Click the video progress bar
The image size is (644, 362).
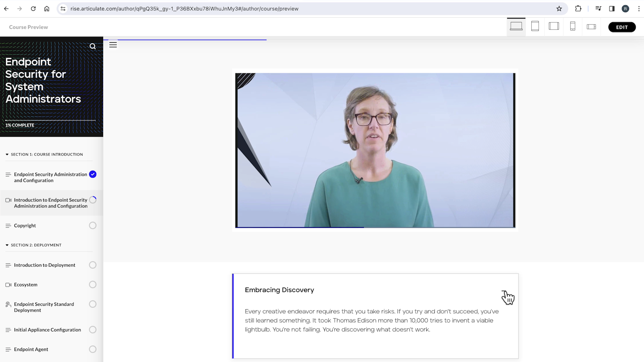point(375,227)
